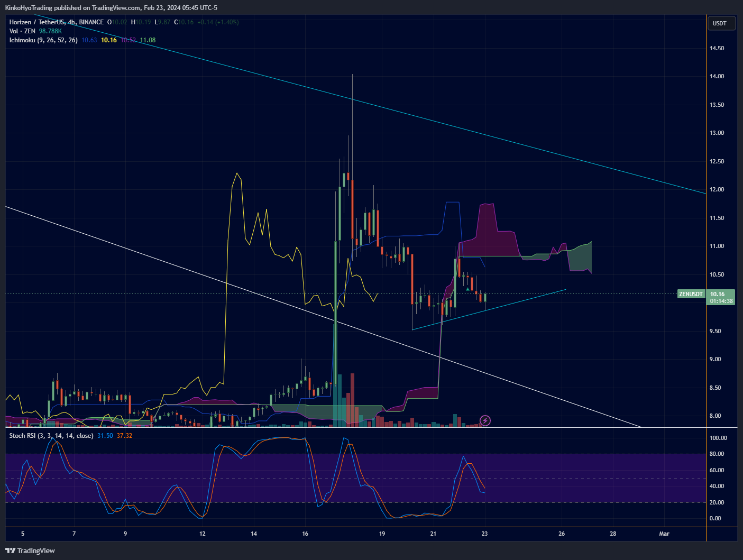Click the 13.50 price axis label
This screenshot has width=743, height=560.
click(x=717, y=105)
